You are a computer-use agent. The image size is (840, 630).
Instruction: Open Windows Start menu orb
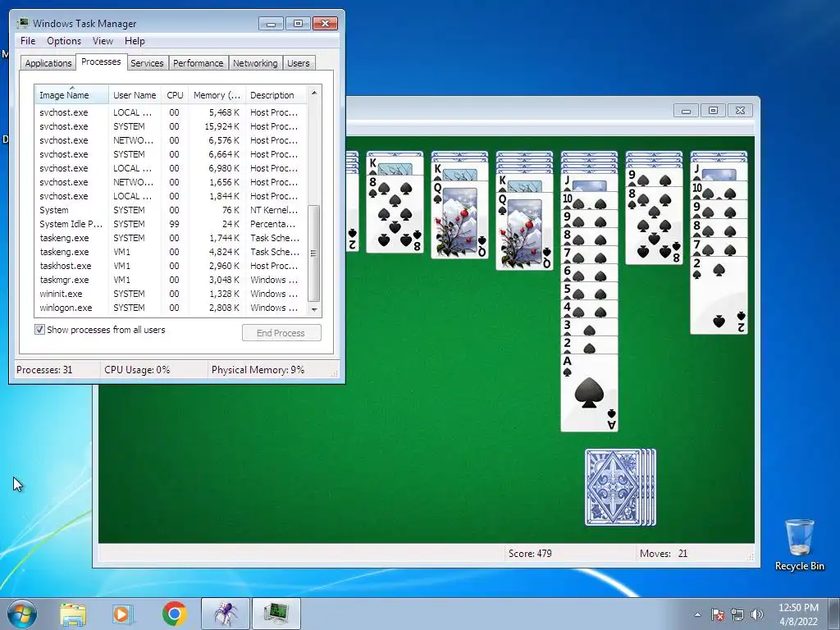[x=22, y=614]
